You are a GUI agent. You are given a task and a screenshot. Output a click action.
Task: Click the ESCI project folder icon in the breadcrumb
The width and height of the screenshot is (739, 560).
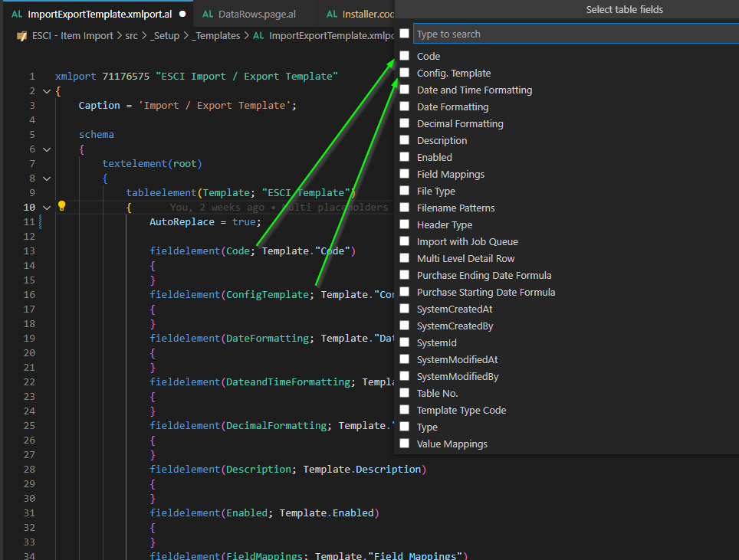click(21, 35)
